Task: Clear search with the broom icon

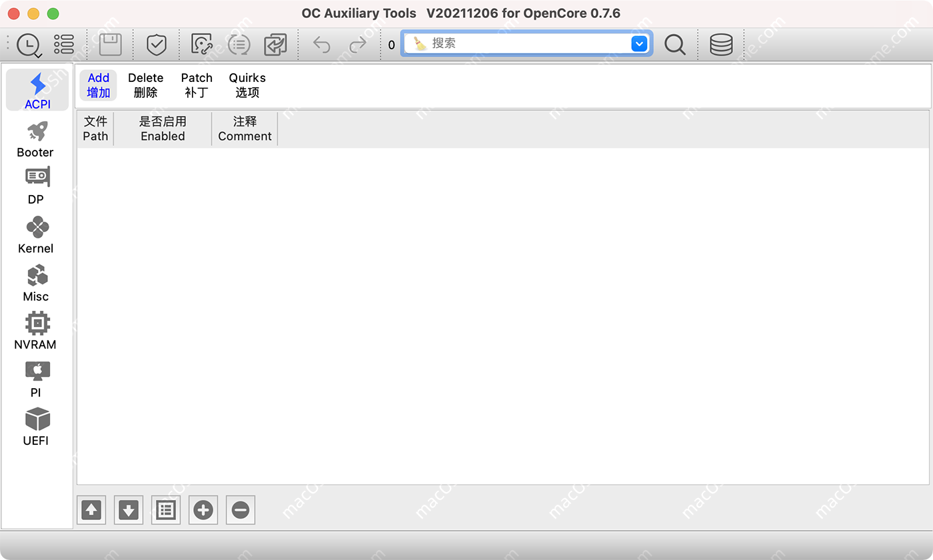Action: click(420, 43)
